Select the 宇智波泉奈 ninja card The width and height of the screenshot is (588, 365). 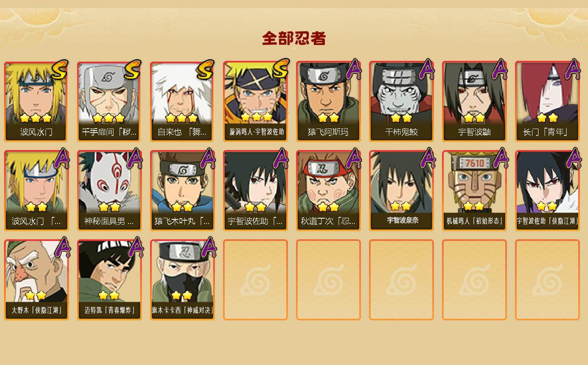tap(401, 191)
